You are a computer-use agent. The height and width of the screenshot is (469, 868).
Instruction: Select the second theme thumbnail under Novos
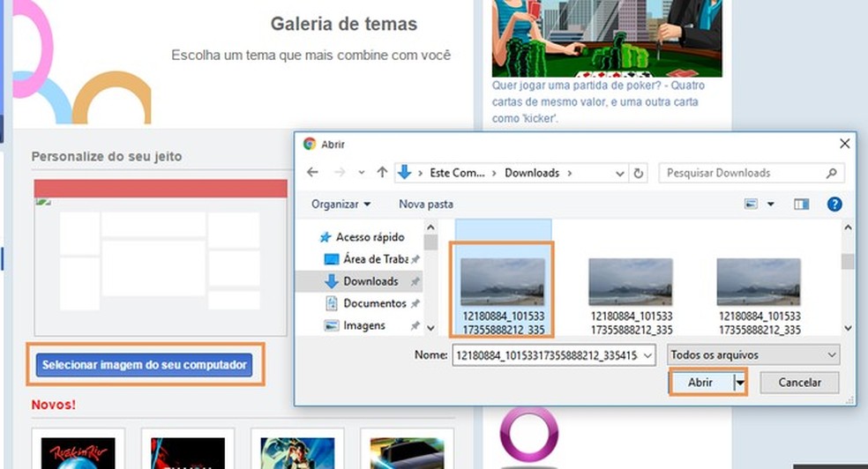click(x=188, y=453)
